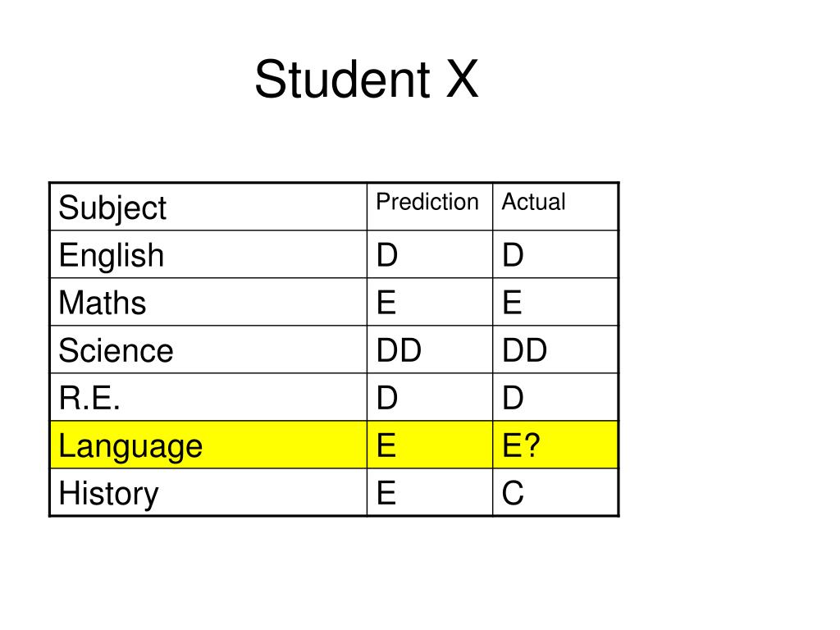Select the R.E. subject cell
The image size is (840, 630).
tap(208, 397)
